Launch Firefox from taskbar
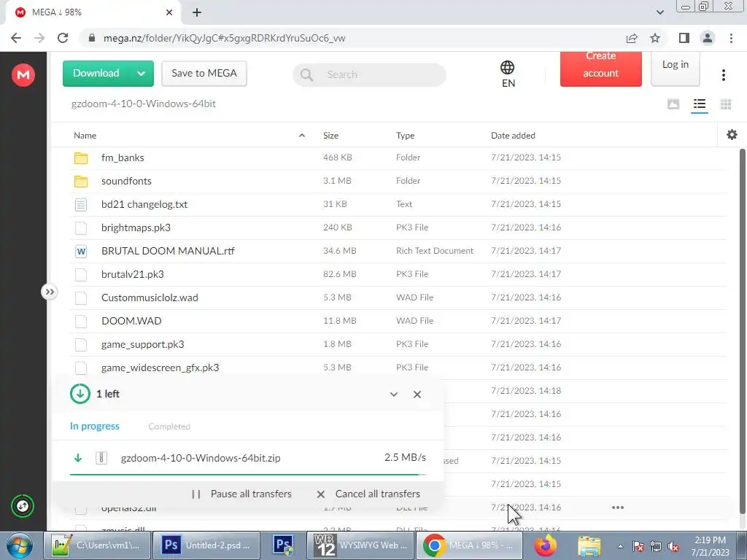 (546, 545)
